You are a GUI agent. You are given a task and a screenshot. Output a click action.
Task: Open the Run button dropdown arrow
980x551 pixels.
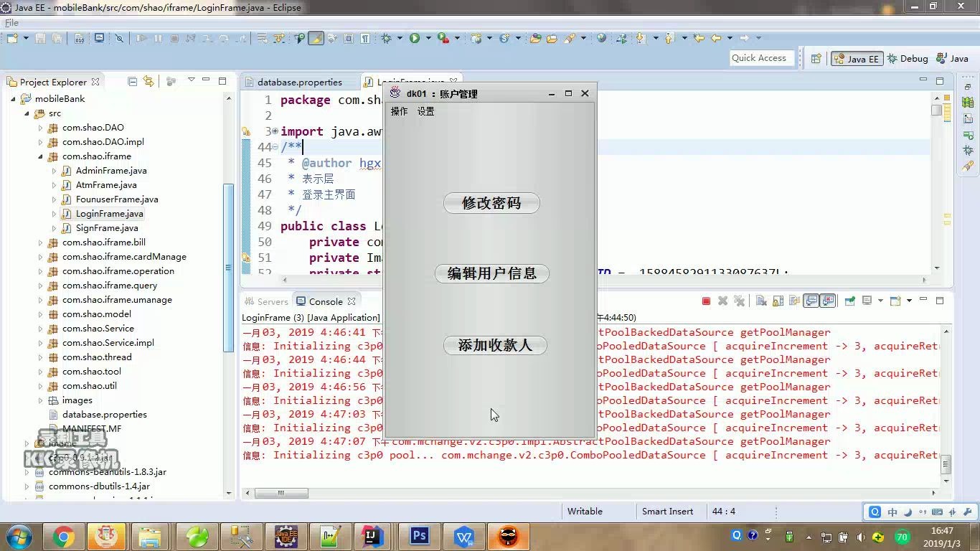428,37
